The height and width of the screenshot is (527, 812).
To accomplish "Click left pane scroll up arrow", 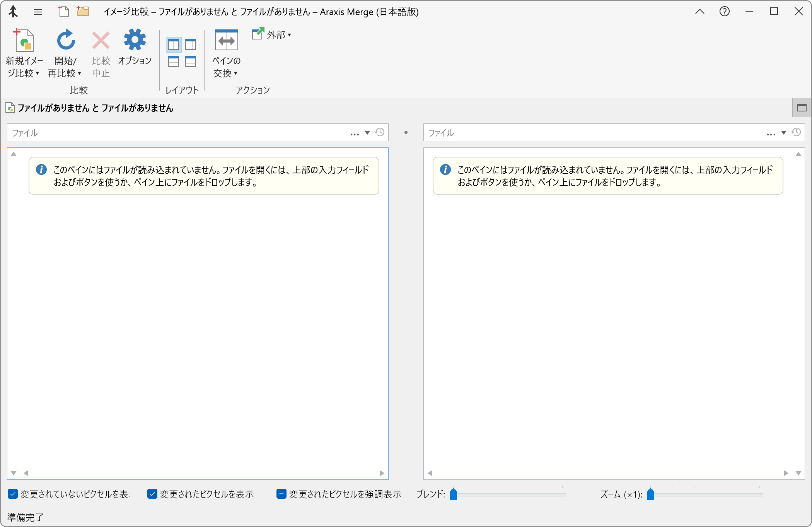I will [x=14, y=154].
